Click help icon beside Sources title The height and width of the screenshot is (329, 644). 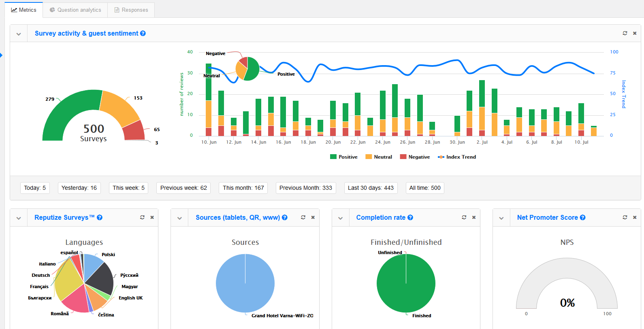(x=285, y=218)
